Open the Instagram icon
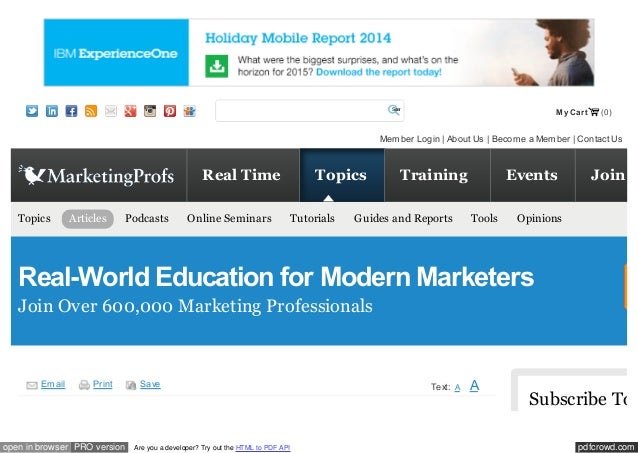Screen dimensions: 638x453 150,111
